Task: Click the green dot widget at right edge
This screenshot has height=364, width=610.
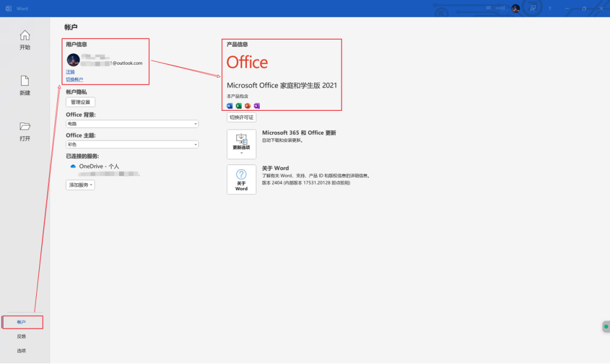Action: click(606, 327)
